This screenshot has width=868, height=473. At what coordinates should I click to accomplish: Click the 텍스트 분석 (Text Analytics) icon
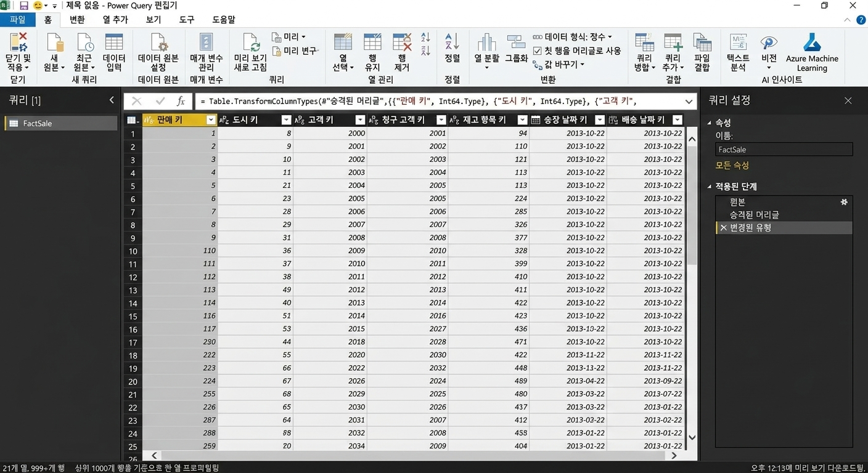737,42
